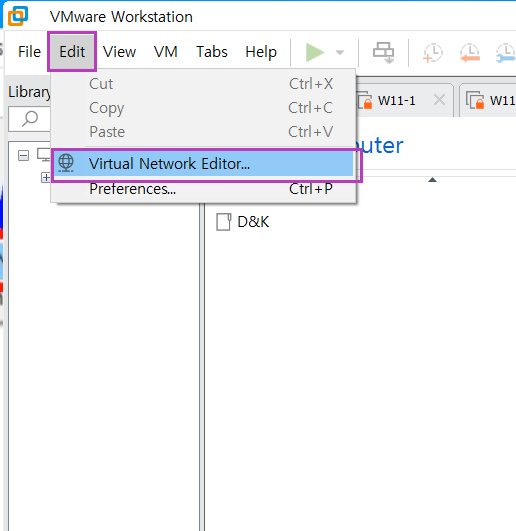Viewport: 516px width, 531px height.
Task: Click the Copy menu entry
Action: click(203, 108)
